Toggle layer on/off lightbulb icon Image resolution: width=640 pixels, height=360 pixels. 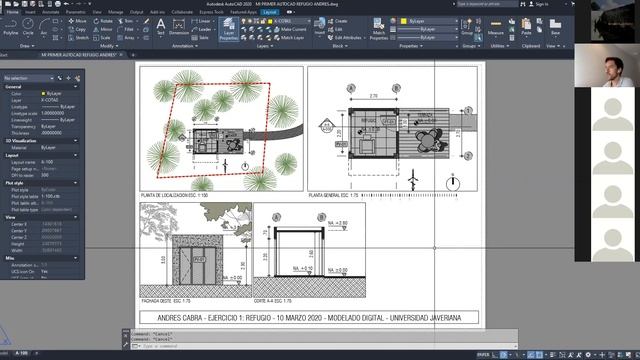[244, 21]
